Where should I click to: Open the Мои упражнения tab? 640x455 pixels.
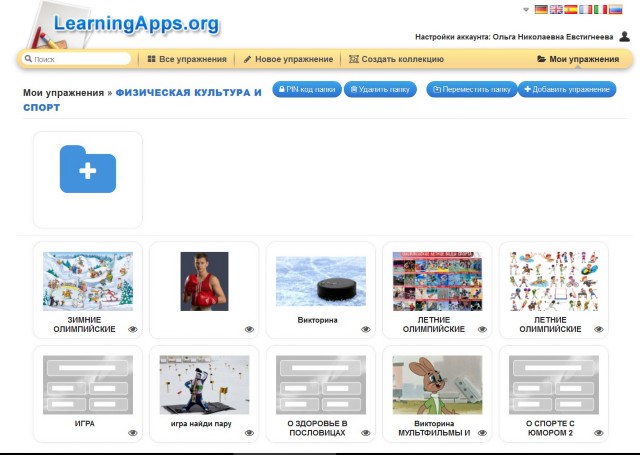pos(578,59)
